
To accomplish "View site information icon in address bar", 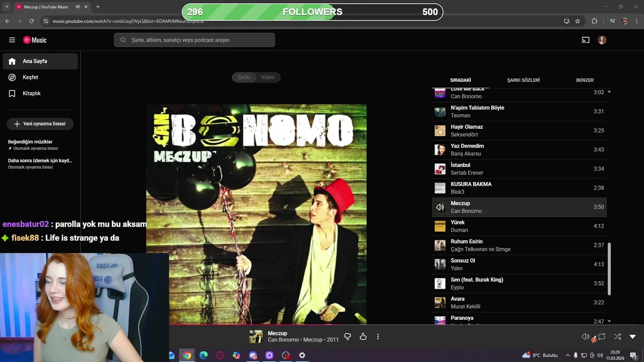I will [46, 21].
